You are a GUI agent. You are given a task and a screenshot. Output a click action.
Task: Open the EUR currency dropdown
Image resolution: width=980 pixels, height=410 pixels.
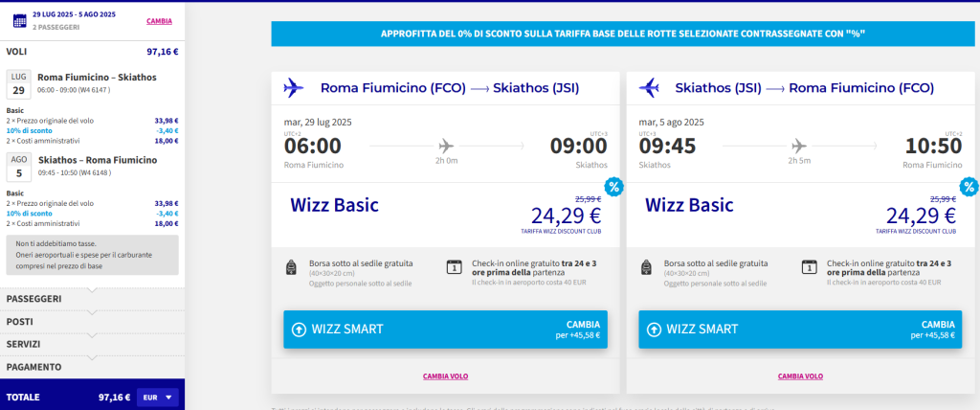point(158,398)
